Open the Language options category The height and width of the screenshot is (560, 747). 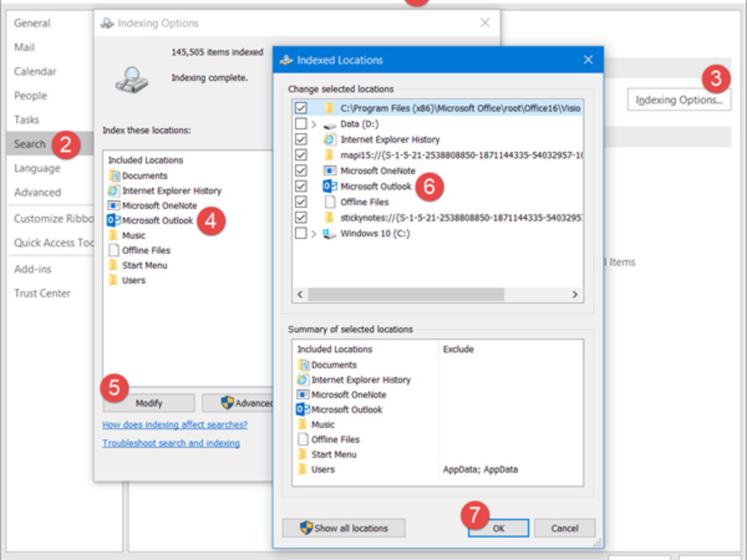(37, 168)
